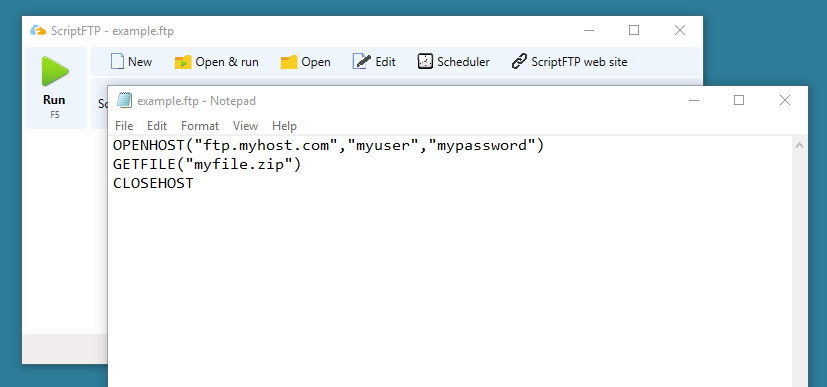
Task: Click the ScriptFTP cloud icon in title bar
Action: (x=38, y=31)
